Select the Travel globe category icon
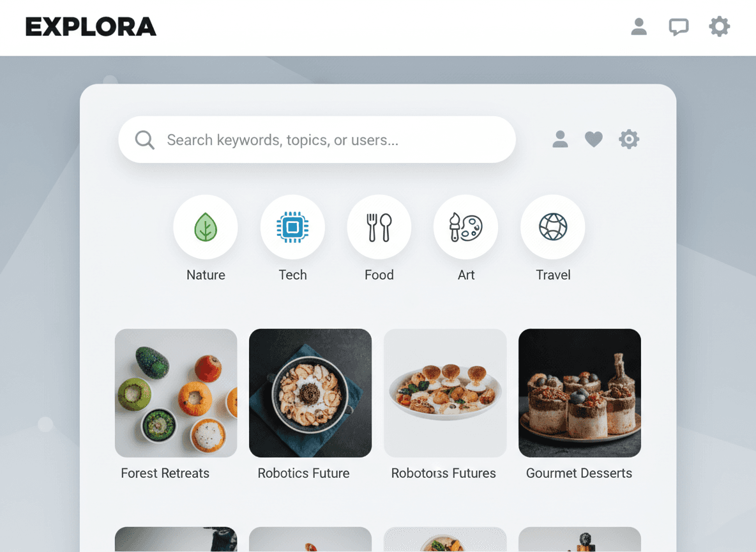 point(552,227)
